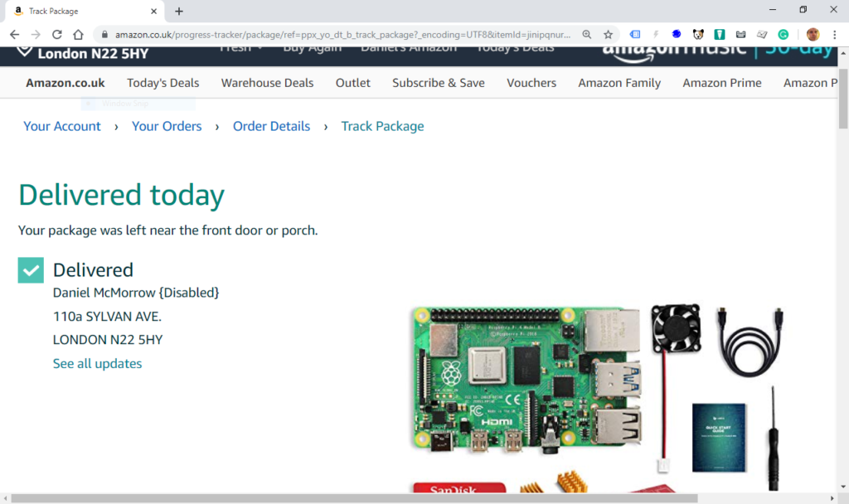This screenshot has width=849, height=504.
Task: Select the front door or porch message
Action: coord(167,230)
